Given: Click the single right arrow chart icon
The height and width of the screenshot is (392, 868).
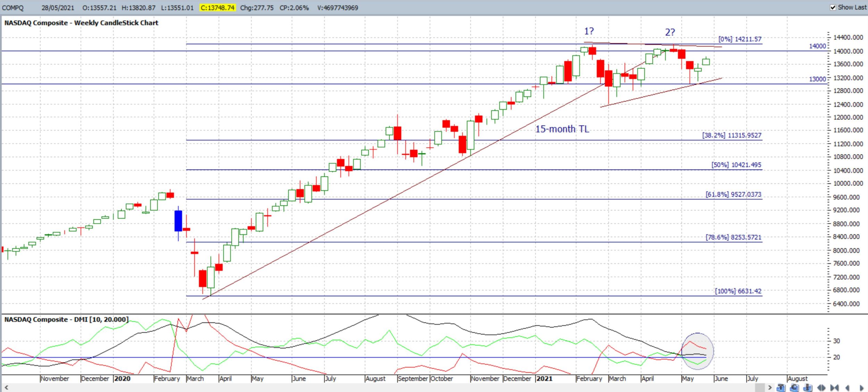Looking at the screenshot, I should [x=861, y=387].
